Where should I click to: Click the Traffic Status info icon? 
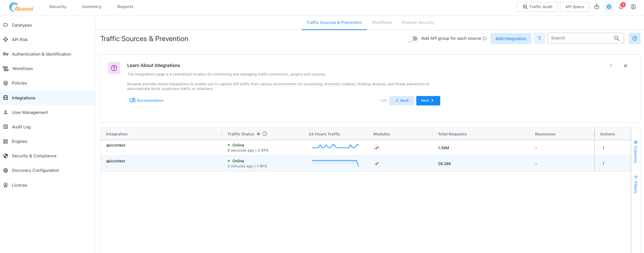(265, 134)
